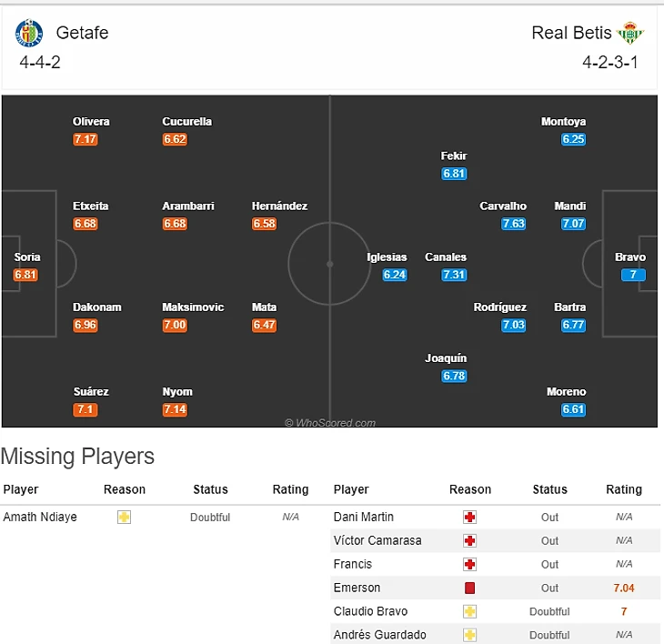Click Dani Martin's red cross injury icon

click(469, 517)
